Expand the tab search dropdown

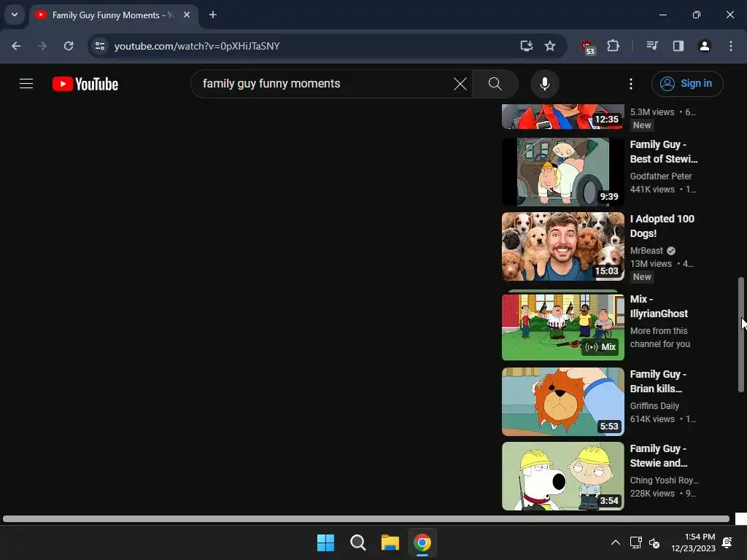(x=15, y=15)
